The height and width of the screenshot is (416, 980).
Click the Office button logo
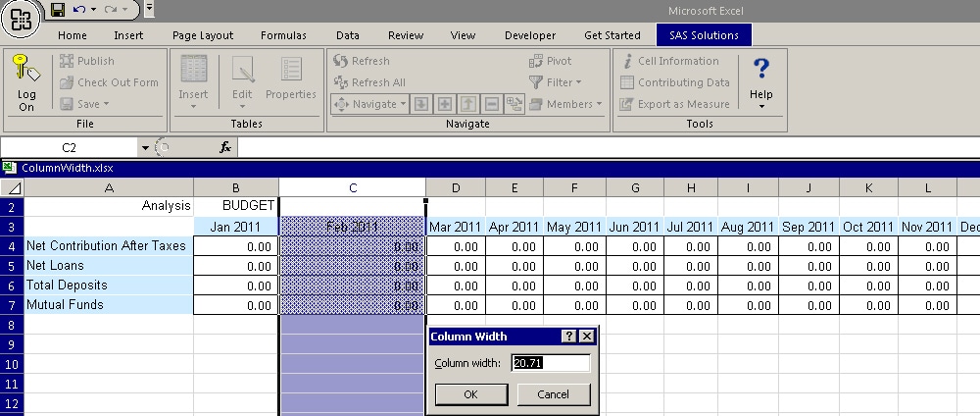pyautogui.click(x=22, y=22)
